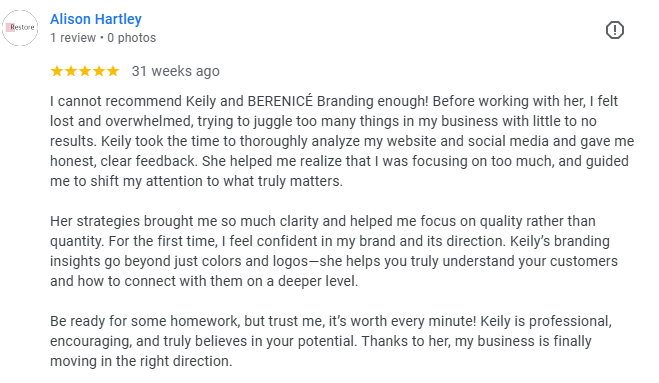Select the first gold rating star

coord(57,71)
